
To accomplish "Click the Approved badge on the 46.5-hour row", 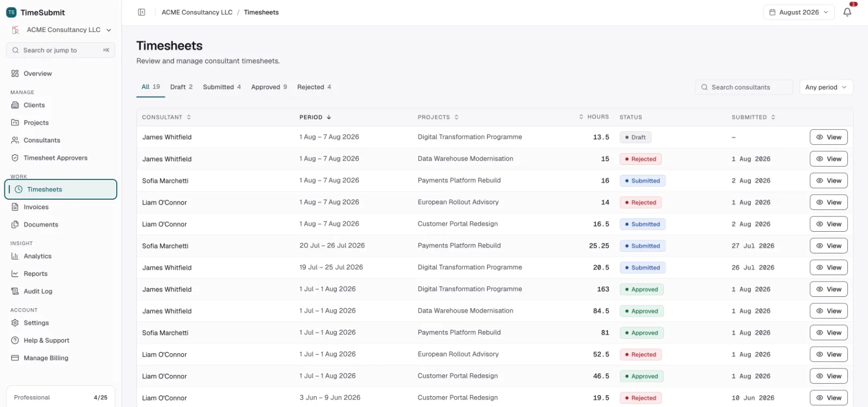I will (x=642, y=376).
